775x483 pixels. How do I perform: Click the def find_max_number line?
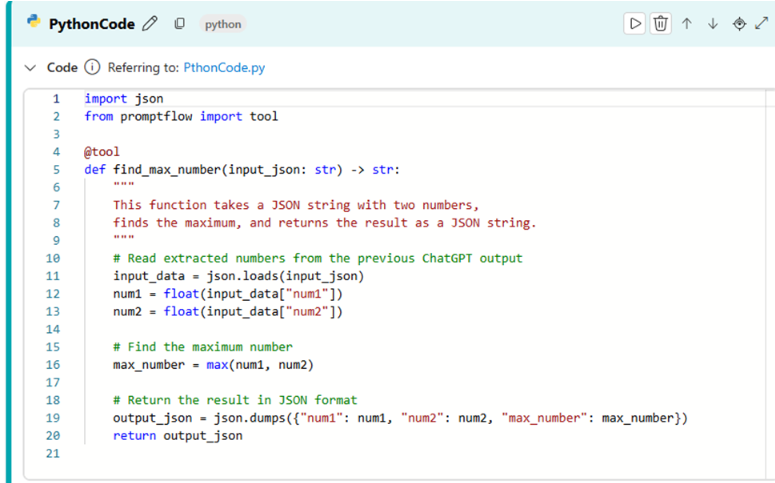(x=242, y=170)
